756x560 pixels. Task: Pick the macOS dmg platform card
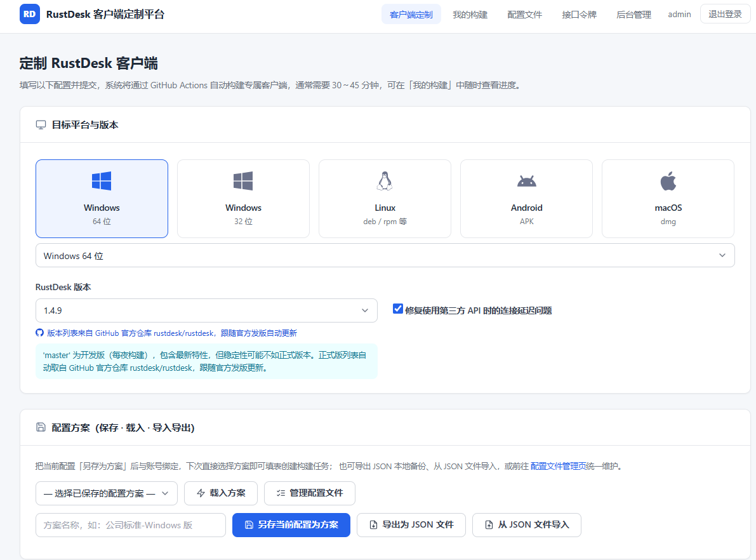coord(668,199)
